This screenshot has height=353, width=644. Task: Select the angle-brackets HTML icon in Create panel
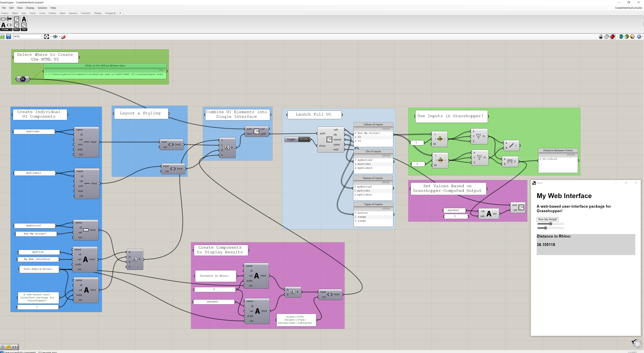(9, 25)
